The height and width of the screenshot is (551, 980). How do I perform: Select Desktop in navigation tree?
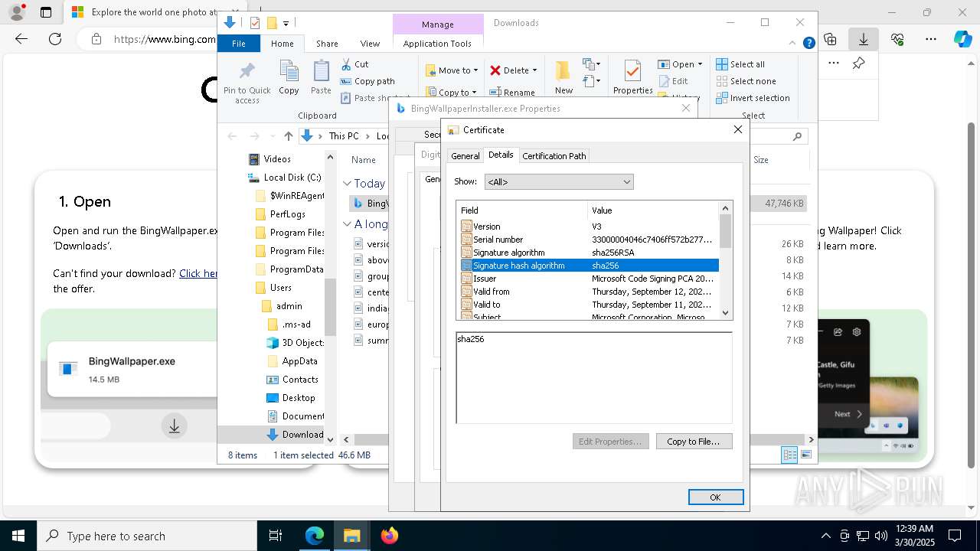(290, 398)
